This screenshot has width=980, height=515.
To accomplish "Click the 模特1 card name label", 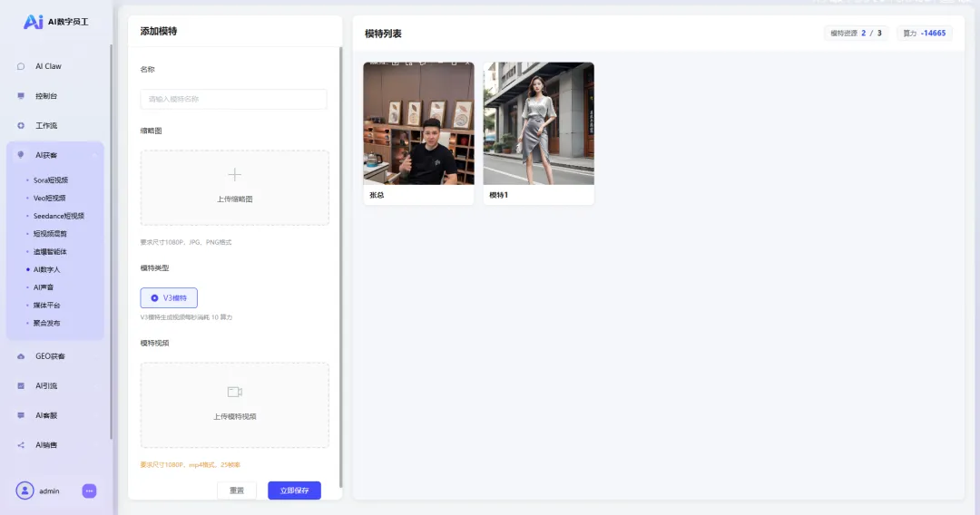I will pos(499,195).
